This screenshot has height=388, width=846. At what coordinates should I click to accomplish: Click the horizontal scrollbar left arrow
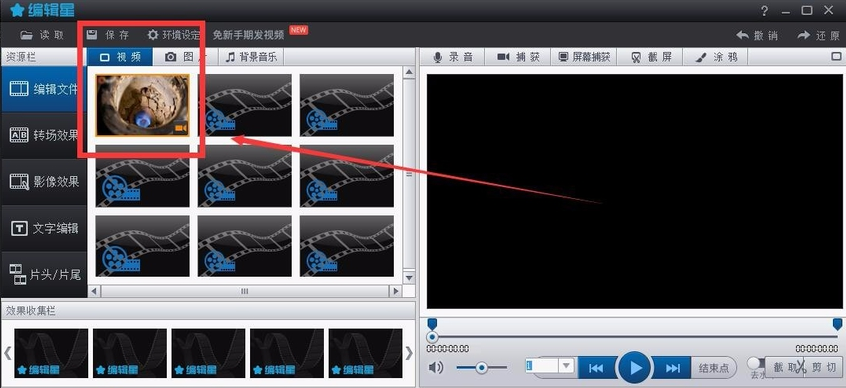click(94, 291)
